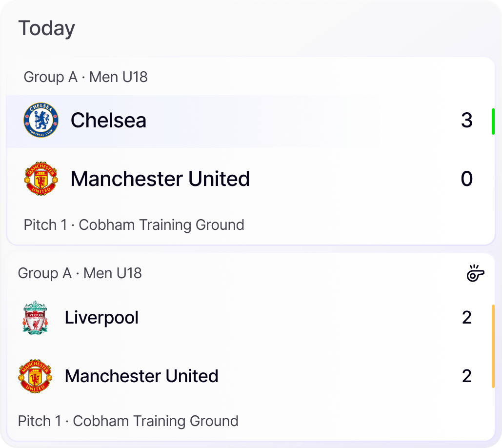This screenshot has width=502, height=448.
Task: Open the Chelsea team name
Action: [x=108, y=121]
